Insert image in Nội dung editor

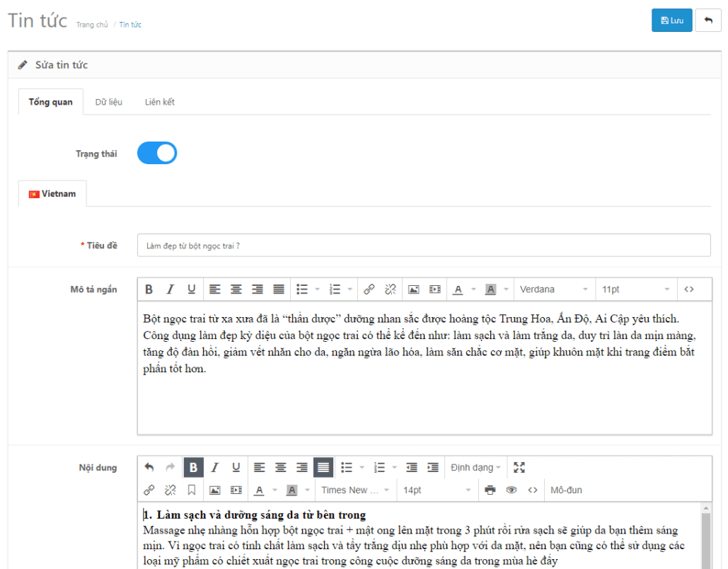(214, 490)
